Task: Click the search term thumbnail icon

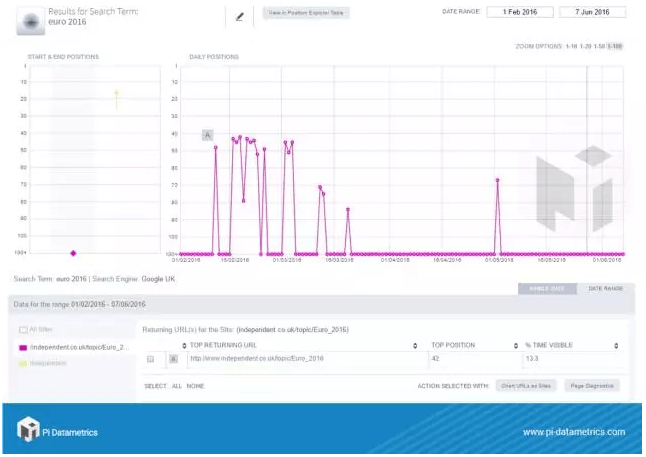Action: click(x=30, y=20)
